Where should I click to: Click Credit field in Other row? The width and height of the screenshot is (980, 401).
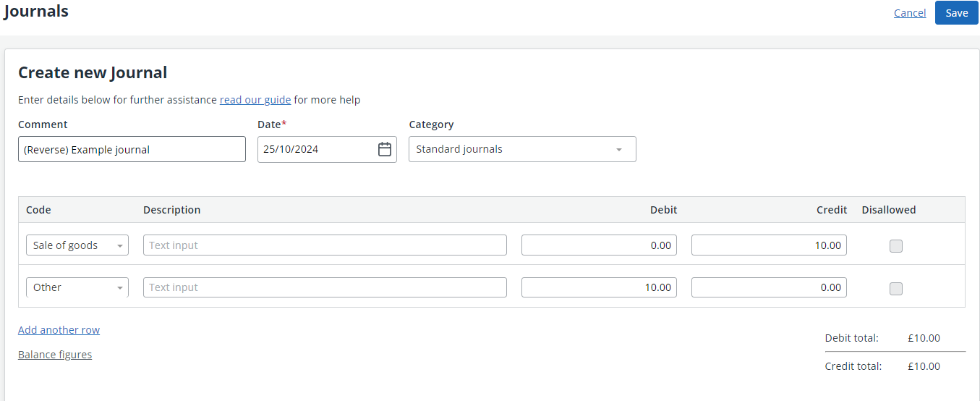point(769,287)
